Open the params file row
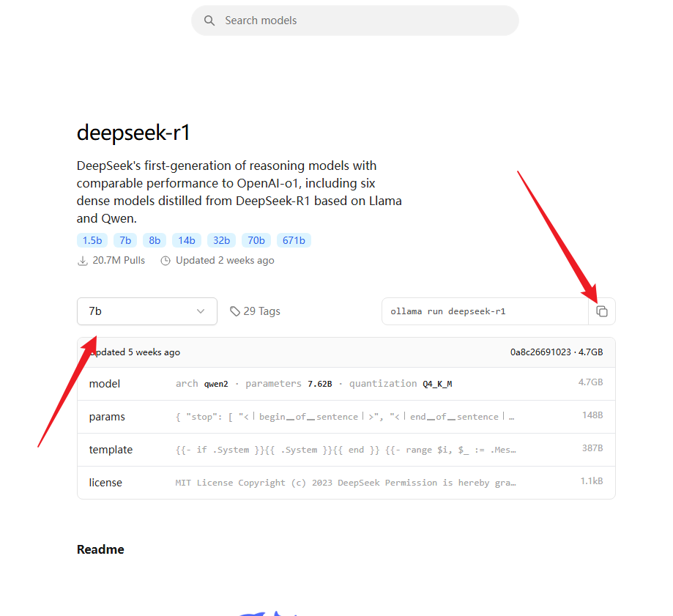 (x=346, y=417)
